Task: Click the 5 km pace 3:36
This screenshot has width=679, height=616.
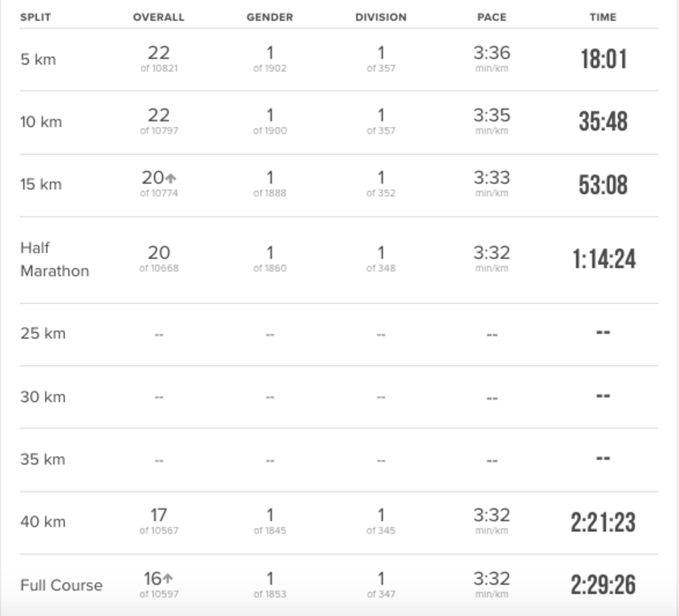Action: [x=492, y=53]
